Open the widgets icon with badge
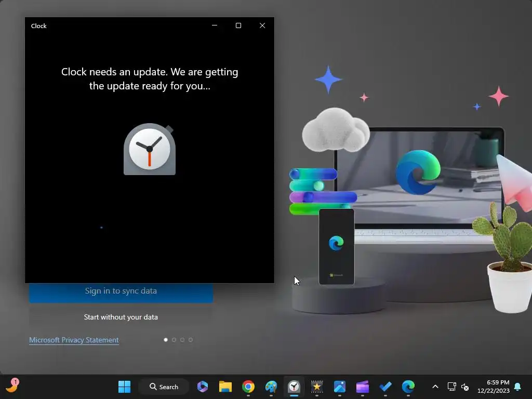The width and height of the screenshot is (532, 399). [13, 386]
